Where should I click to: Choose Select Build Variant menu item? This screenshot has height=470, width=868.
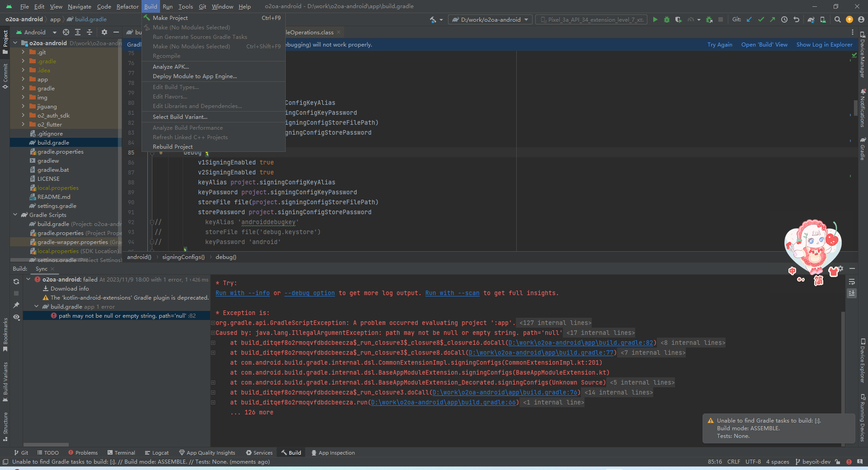point(180,117)
